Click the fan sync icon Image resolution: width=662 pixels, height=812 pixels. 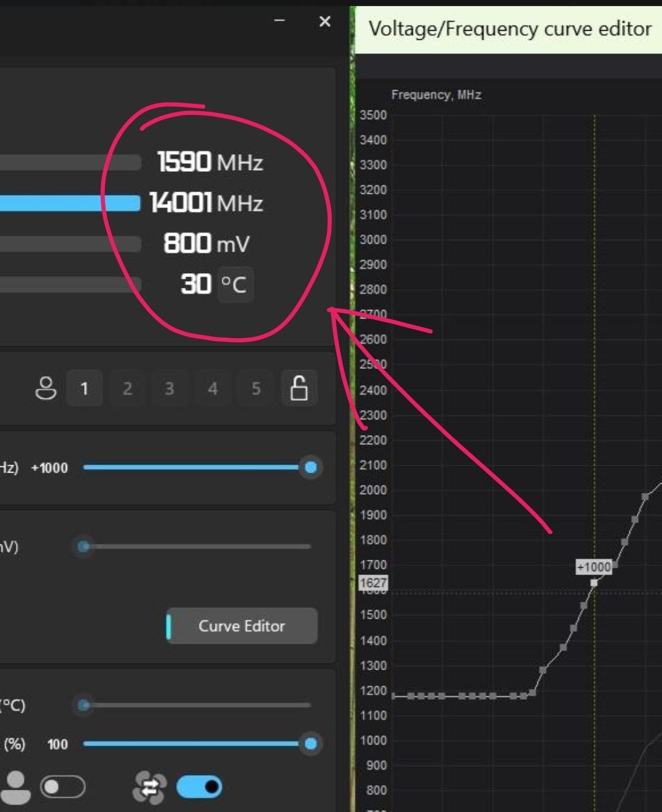click(x=149, y=788)
